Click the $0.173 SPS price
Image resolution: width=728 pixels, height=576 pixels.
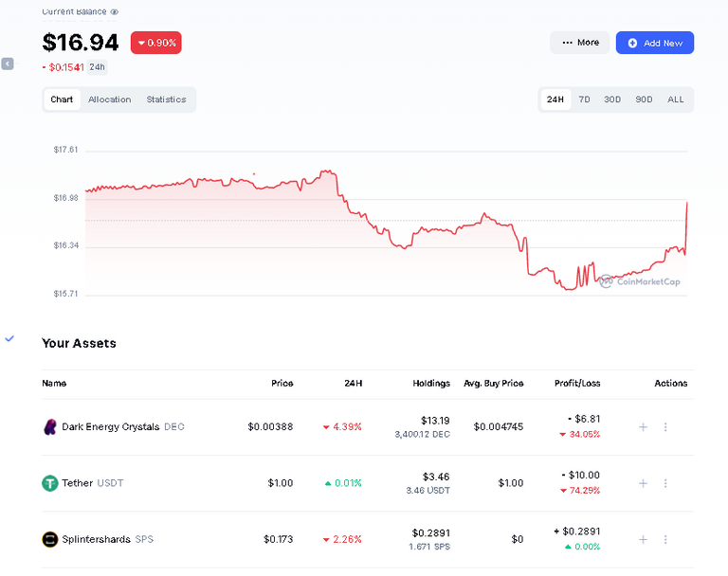[278, 539]
